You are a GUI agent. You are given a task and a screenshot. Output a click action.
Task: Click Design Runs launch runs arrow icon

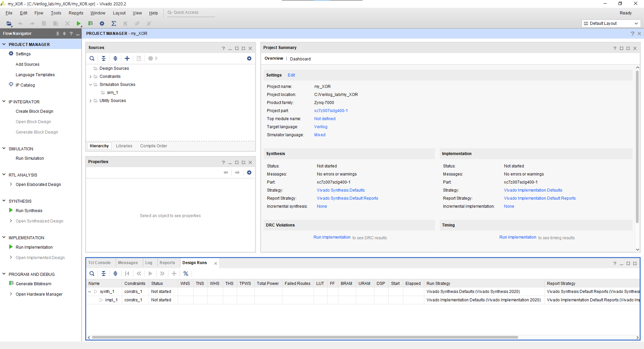tap(151, 273)
